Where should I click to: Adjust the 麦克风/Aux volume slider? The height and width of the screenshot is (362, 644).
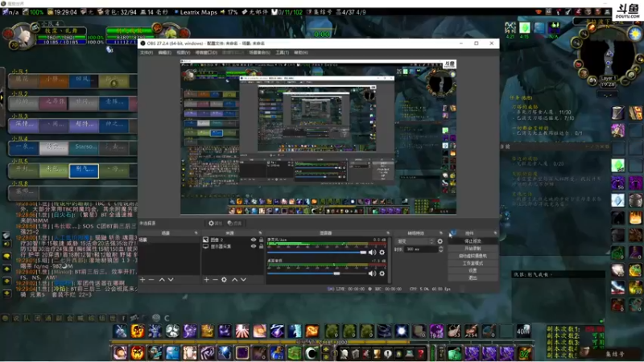point(316,253)
